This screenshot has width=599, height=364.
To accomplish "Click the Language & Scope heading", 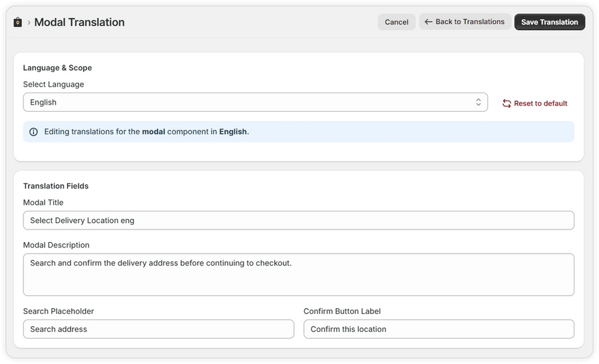I will [x=57, y=68].
